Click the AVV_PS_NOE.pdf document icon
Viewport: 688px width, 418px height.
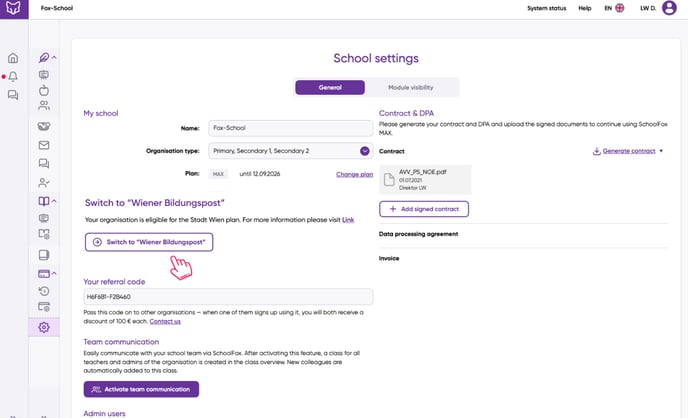coord(389,179)
